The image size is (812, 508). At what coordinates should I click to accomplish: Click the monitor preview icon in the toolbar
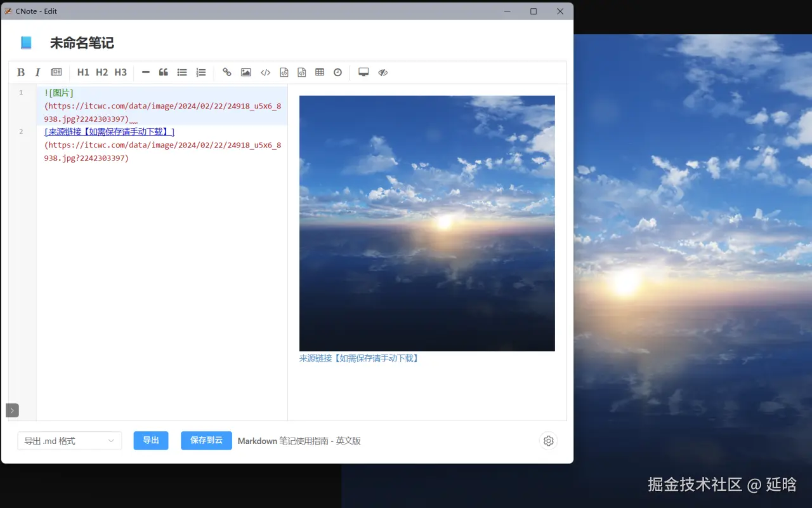(x=363, y=72)
